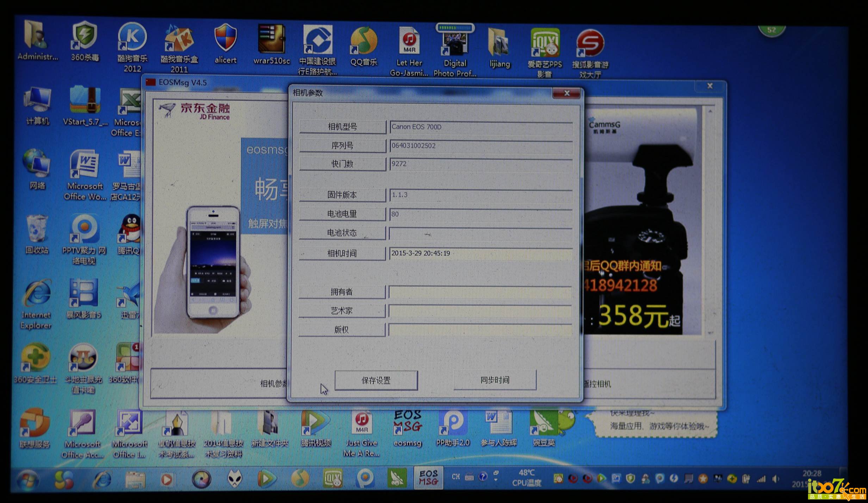Open 中国建设银行E路护航 icon
The height and width of the screenshot is (503, 868).
317,50
